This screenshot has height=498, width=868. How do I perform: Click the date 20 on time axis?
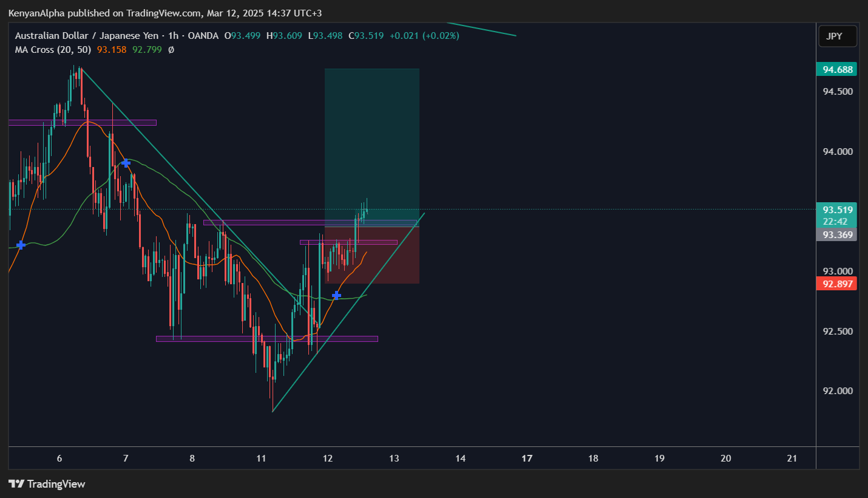(x=725, y=459)
